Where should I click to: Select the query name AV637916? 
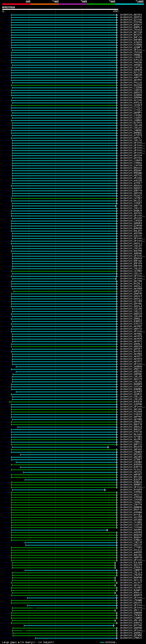[x=8, y=7]
